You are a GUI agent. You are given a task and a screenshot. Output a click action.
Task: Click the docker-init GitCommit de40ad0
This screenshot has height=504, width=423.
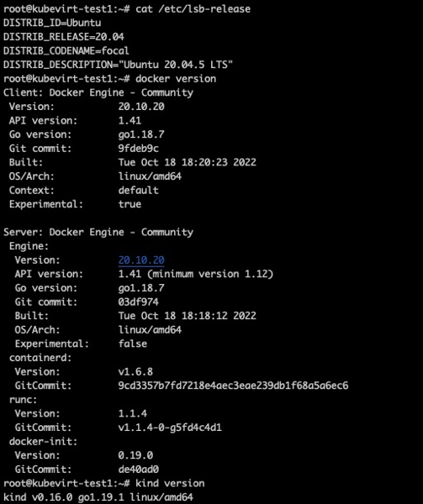(138, 470)
